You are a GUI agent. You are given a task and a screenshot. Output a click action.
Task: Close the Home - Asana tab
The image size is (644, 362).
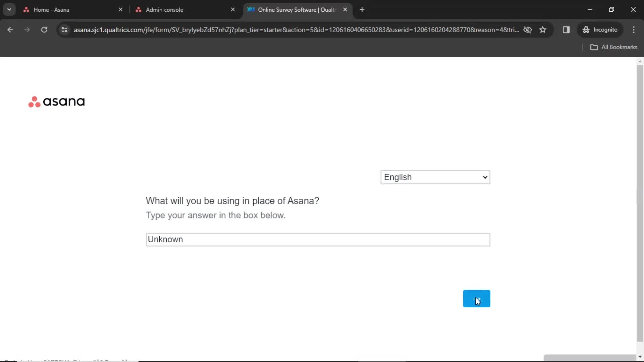click(120, 10)
